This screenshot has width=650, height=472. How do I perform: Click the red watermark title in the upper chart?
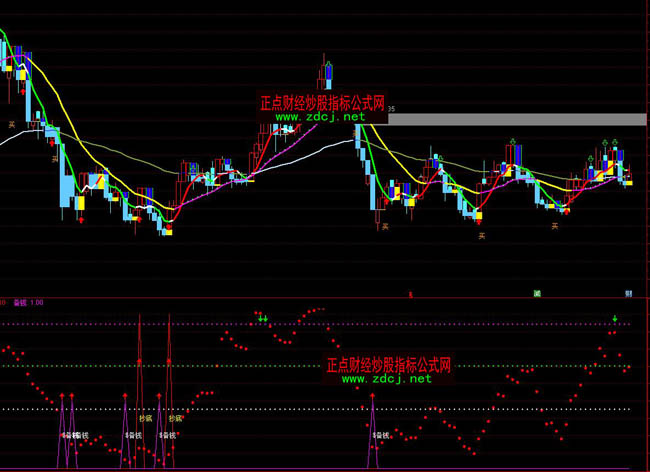pos(327,102)
